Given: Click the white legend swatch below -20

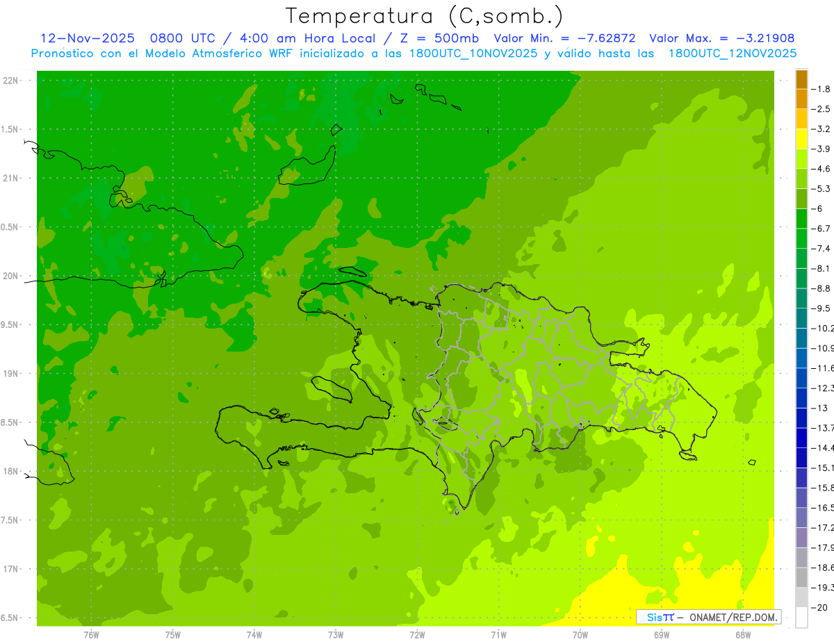Looking at the screenshot, I should 801,617.
